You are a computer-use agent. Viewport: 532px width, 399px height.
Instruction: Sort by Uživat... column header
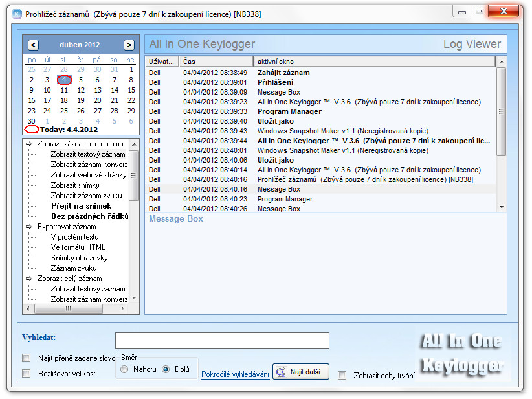tap(162, 62)
